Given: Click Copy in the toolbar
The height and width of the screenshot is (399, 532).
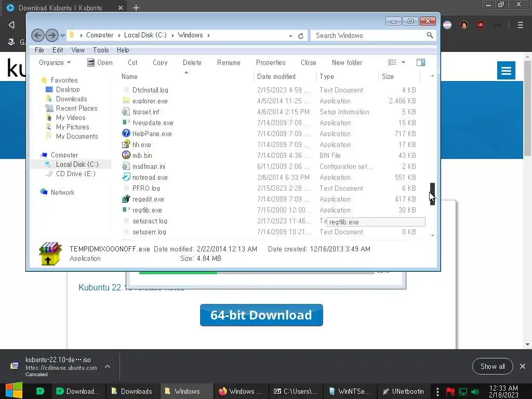Looking at the screenshot, I should [x=160, y=62].
